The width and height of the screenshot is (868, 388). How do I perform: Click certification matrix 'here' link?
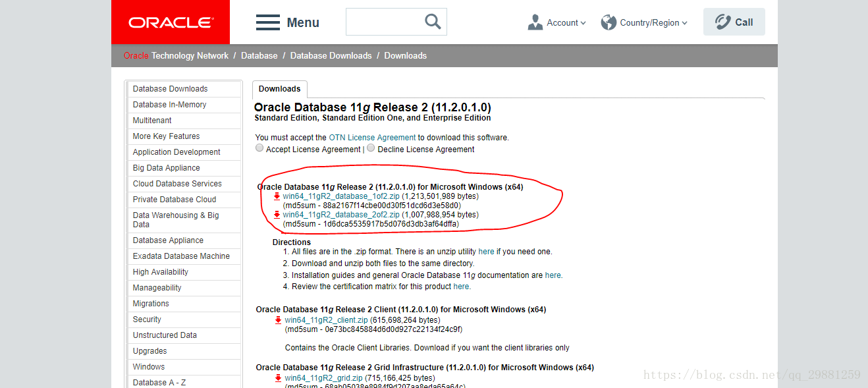tap(462, 287)
